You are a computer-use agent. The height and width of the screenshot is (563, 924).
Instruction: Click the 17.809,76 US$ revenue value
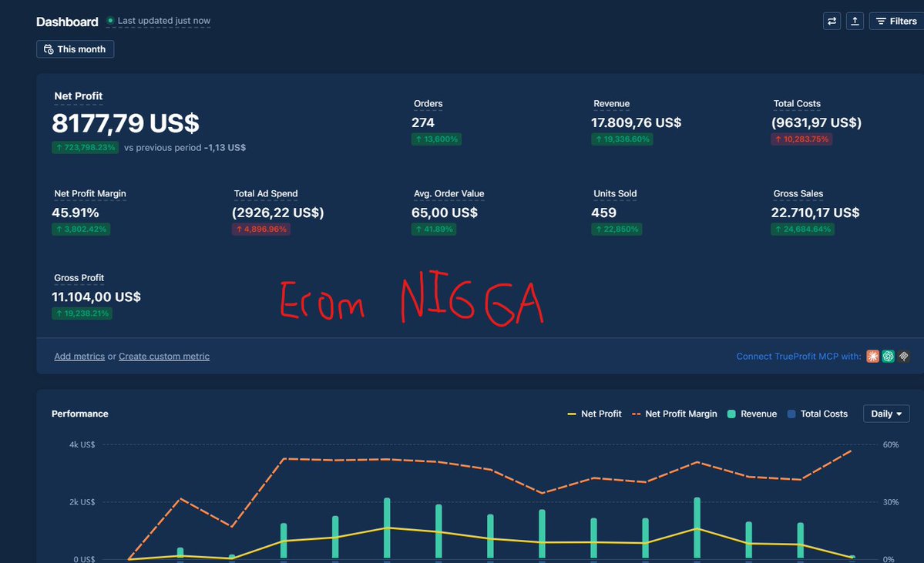(x=636, y=122)
